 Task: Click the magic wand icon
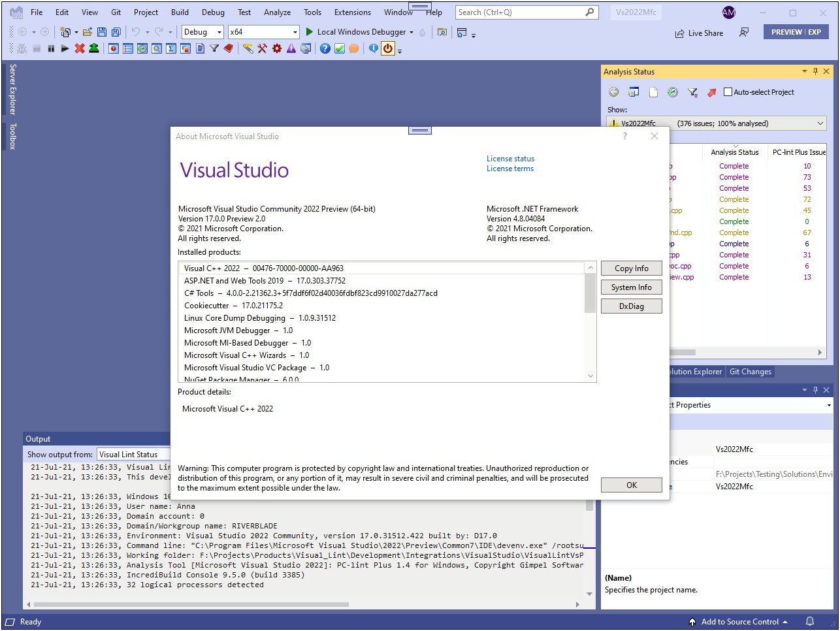pos(248,48)
